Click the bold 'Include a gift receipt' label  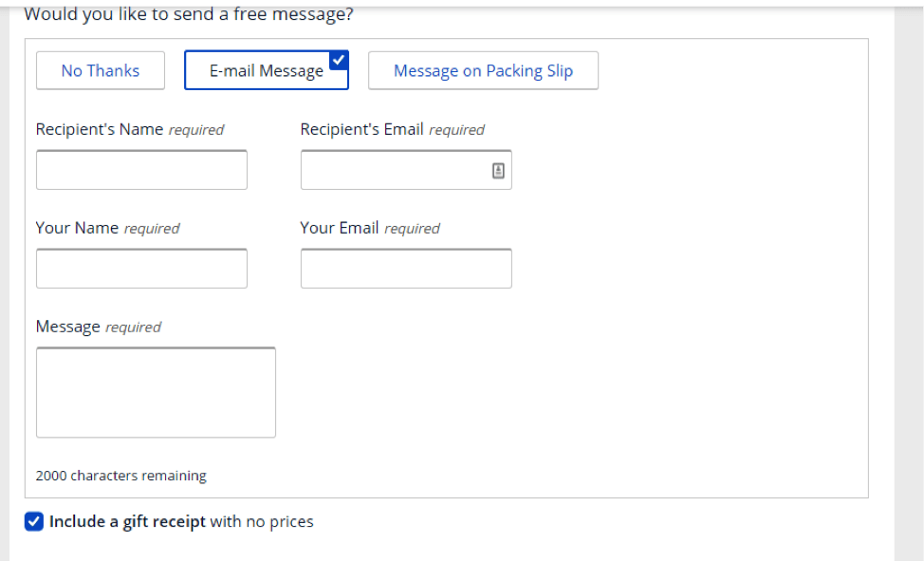click(127, 522)
